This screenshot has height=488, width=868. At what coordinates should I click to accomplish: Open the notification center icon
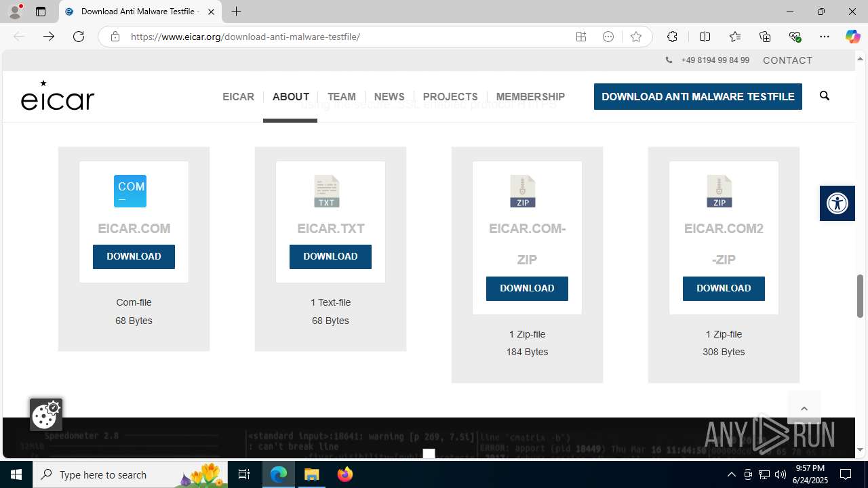click(846, 474)
